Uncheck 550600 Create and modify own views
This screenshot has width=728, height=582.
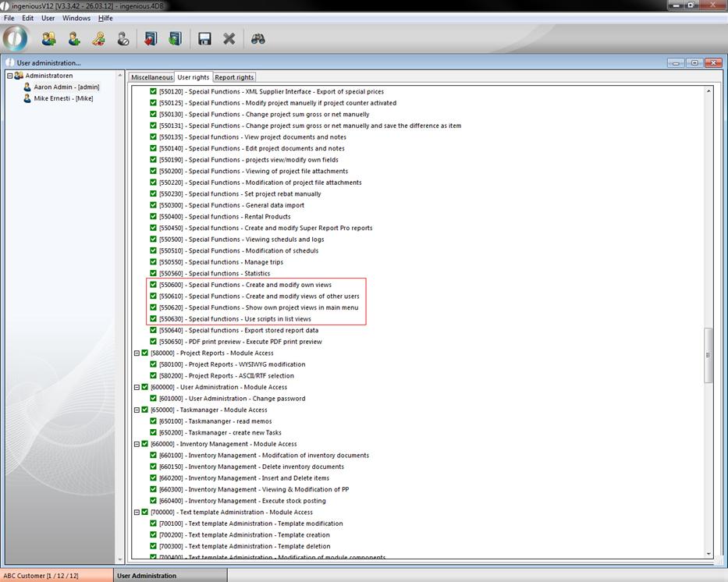154,285
